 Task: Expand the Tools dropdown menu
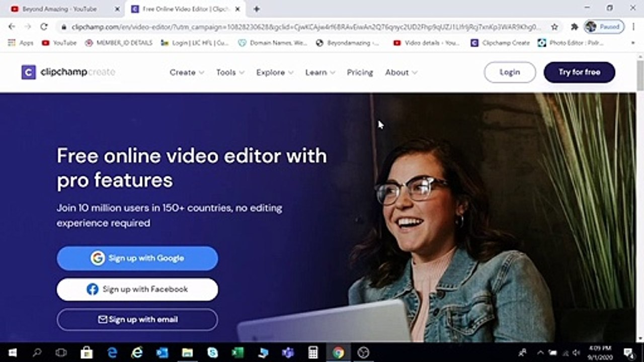pos(230,72)
